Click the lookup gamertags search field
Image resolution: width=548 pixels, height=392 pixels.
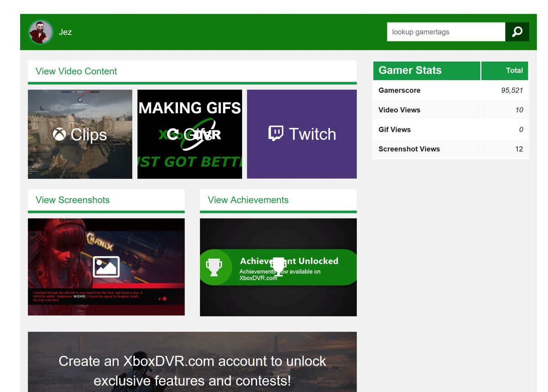click(x=445, y=32)
